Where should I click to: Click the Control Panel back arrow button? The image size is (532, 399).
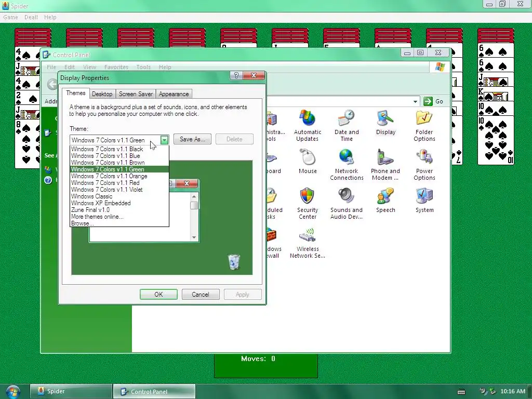[52, 85]
